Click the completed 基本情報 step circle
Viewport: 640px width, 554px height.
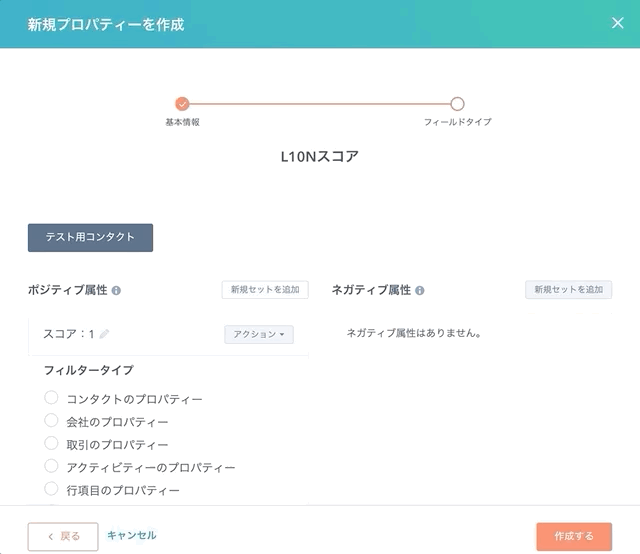tap(182, 104)
